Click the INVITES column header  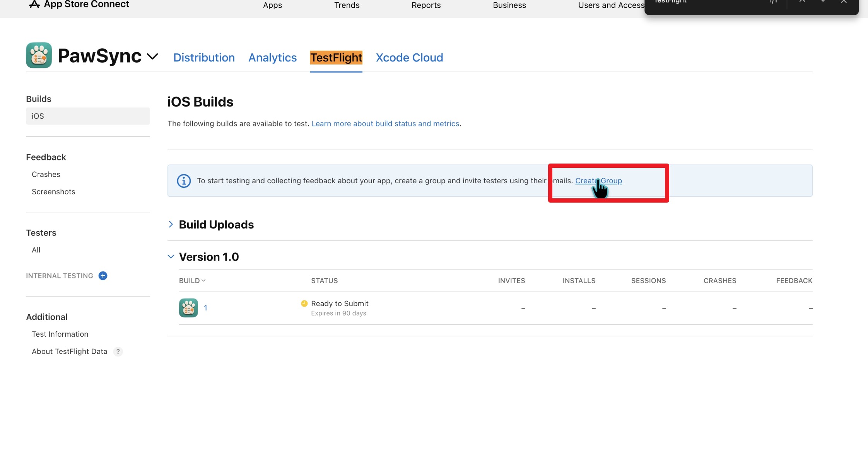511,281
